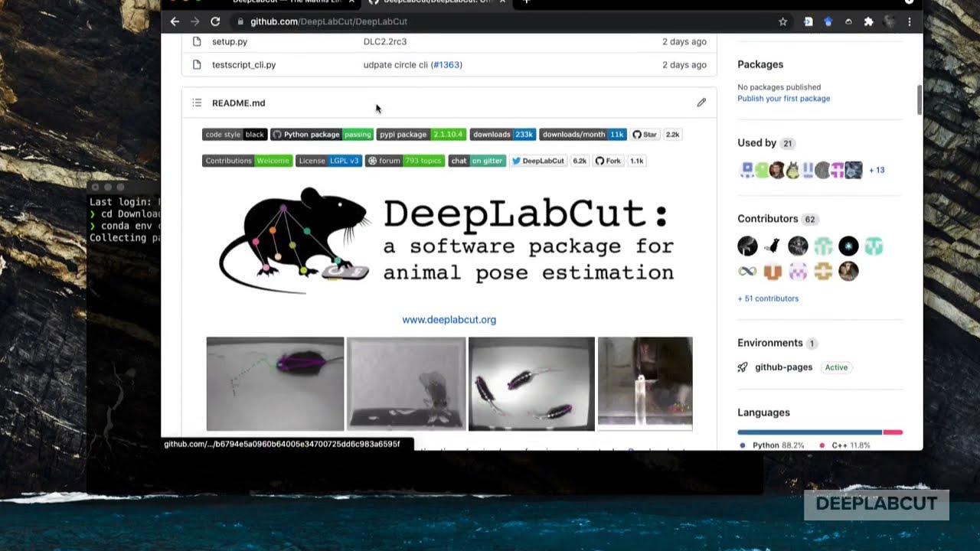Click the forum 793 topics badge

pos(405,161)
